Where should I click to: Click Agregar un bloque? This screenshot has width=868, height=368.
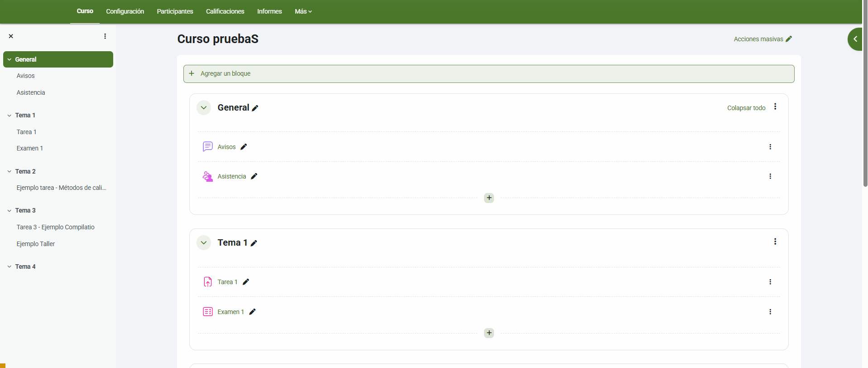(225, 74)
